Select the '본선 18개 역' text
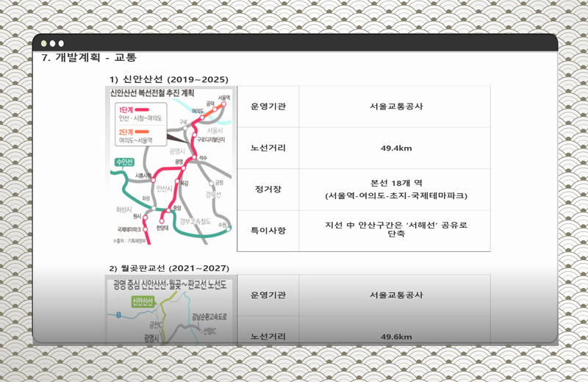 tap(396, 184)
